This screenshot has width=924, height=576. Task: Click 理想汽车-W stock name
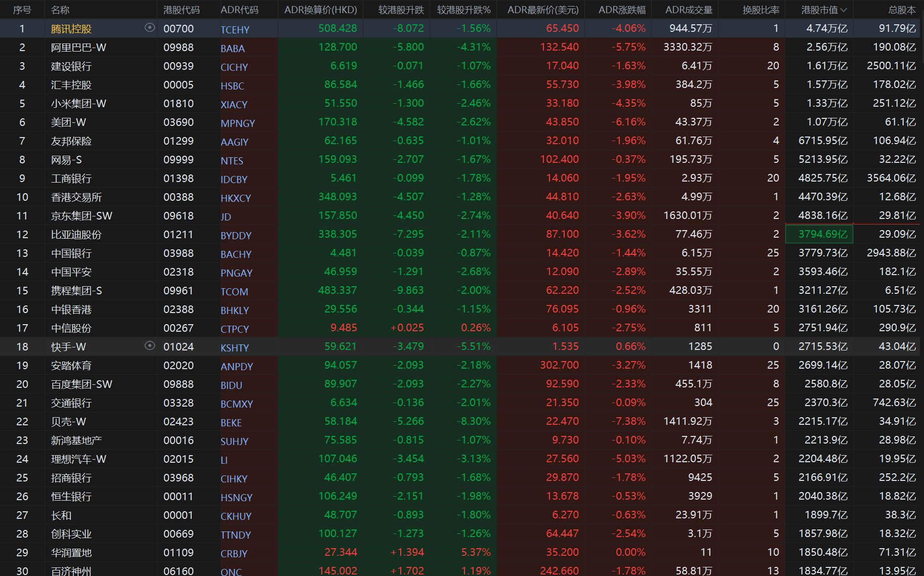(78, 459)
